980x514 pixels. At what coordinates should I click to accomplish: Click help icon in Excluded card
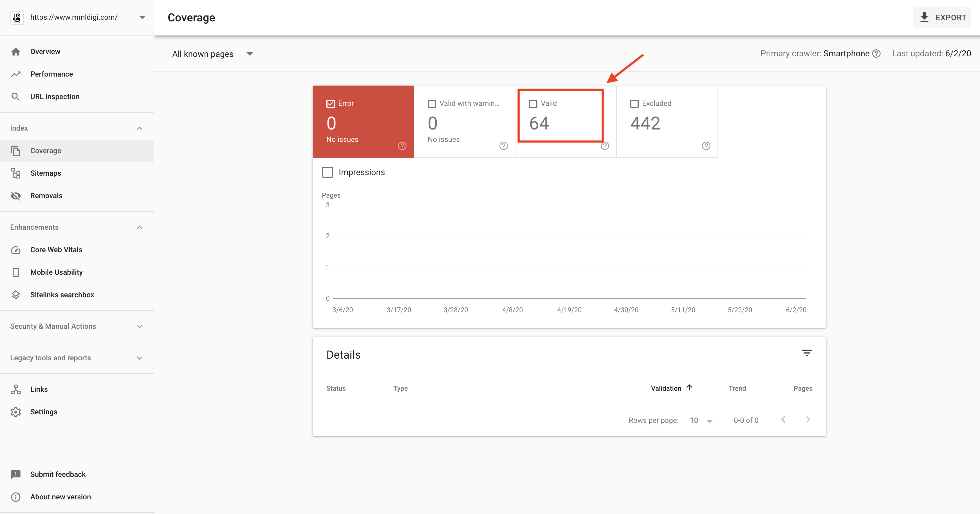(706, 146)
